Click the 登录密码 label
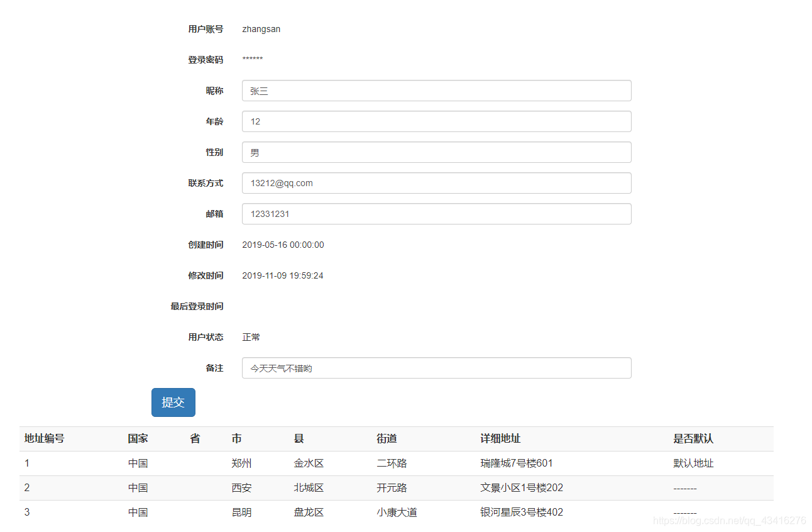The height and width of the screenshot is (532, 812). tap(206, 60)
